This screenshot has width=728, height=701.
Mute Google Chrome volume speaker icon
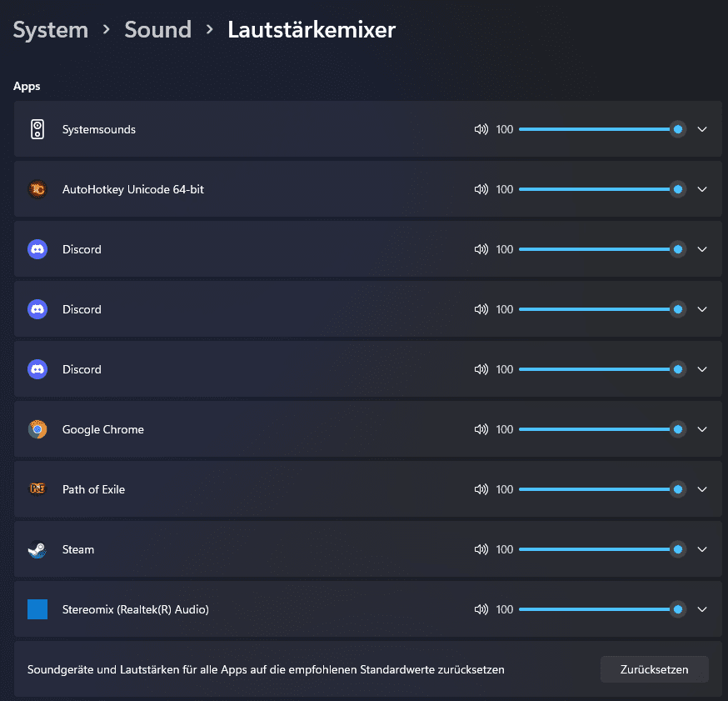pos(481,429)
